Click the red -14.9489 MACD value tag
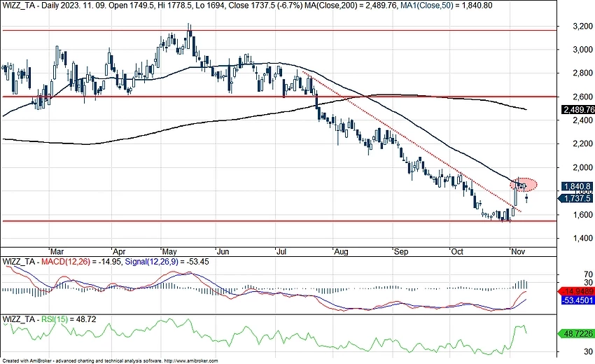The width and height of the screenshot is (595, 364). (x=577, y=291)
